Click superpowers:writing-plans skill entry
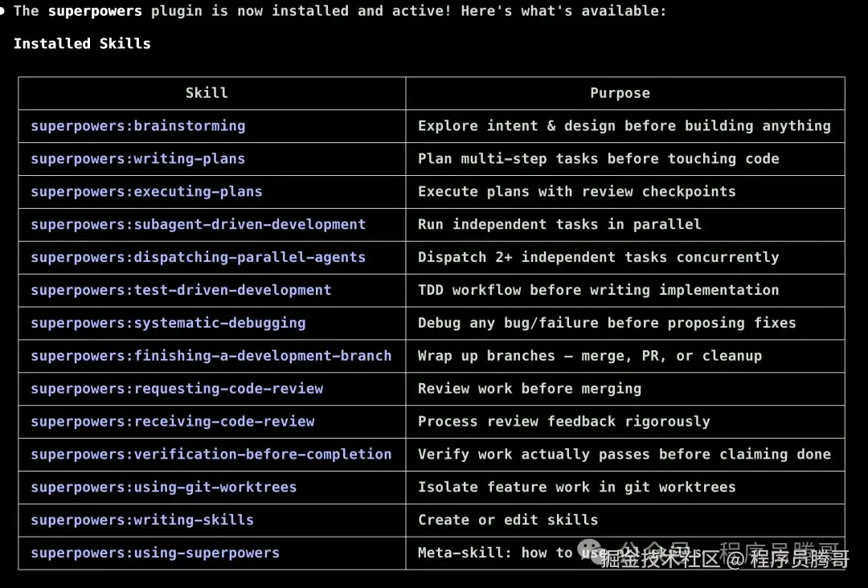This screenshot has height=588, width=868. point(137,159)
